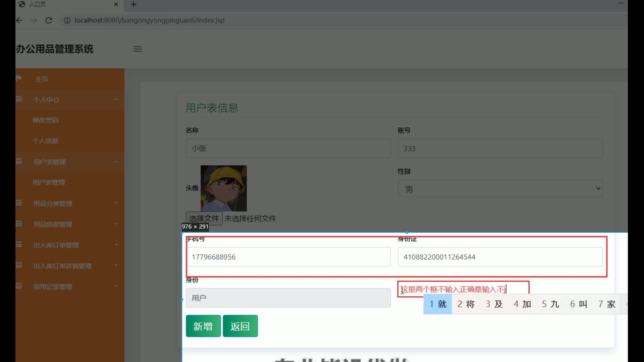Select IME candidate 3 及
This screenshot has width=644, height=362.
494,304
